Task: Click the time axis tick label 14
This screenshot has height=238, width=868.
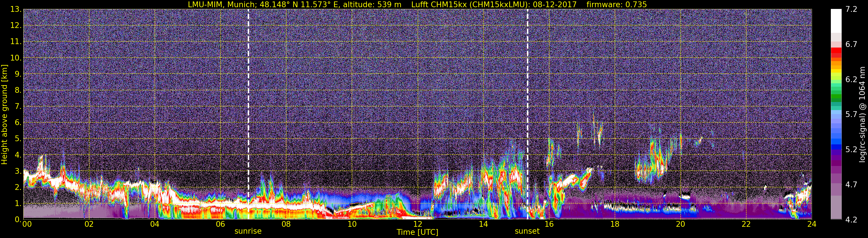Action: click(483, 224)
